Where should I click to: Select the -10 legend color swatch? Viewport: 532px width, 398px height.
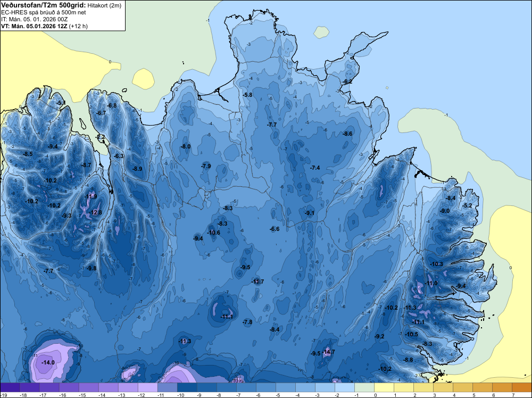[187, 387]
